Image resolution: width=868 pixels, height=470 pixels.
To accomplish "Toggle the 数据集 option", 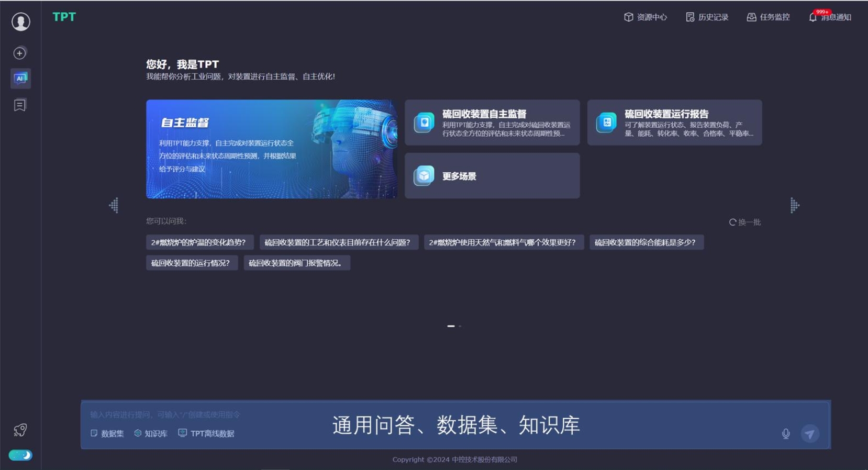I will tap(107, 433).
